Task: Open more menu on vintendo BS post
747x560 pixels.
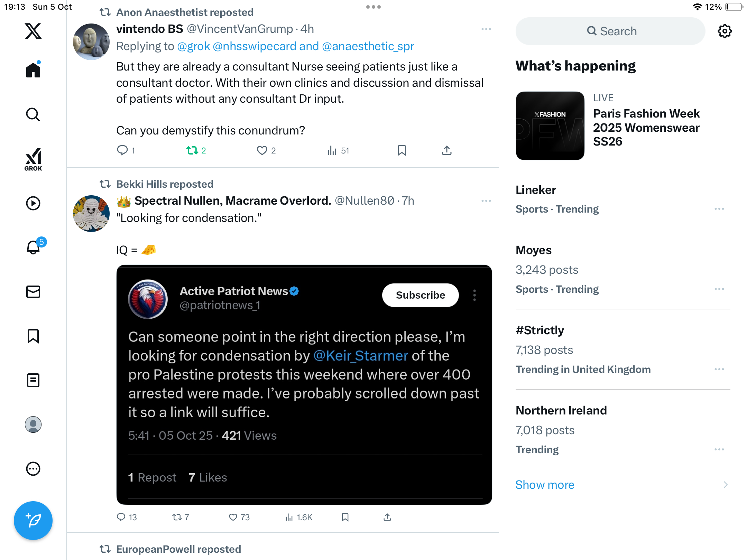Action: click(486, 29)
